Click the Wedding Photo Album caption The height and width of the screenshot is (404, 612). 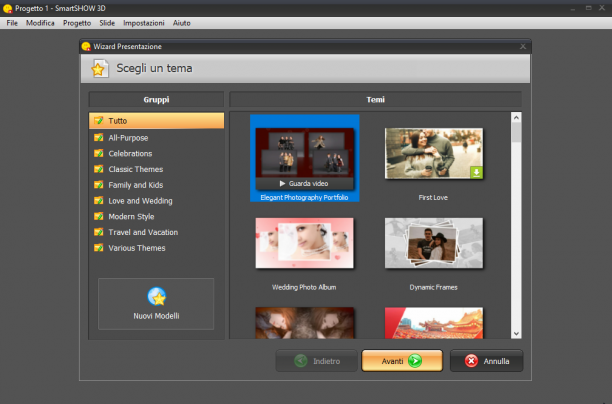coord(304,287)
